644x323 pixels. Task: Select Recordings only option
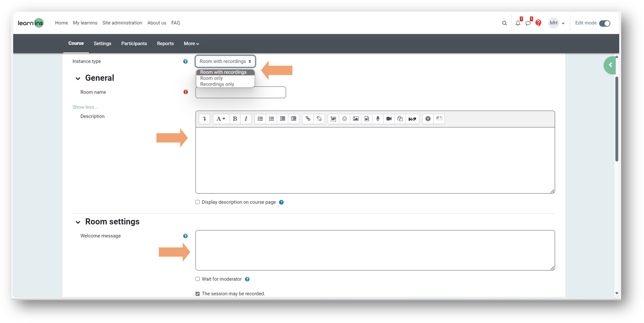225,84
